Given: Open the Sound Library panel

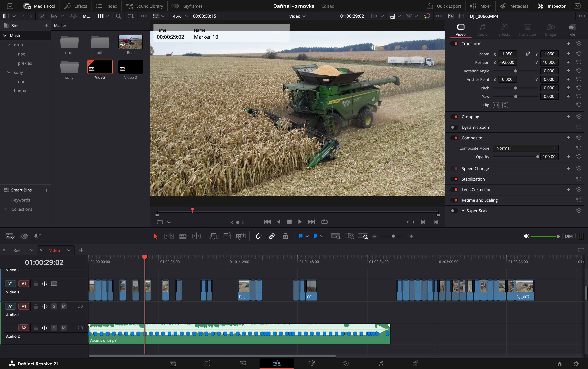Looking at the screenshot, I should coord(144,6).
